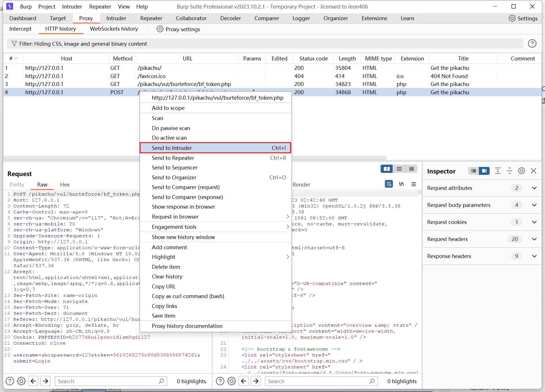Screen dimensions: 545x392
Task: Toggle show non-printable characters \n icon
Action: tap(401, 184)
